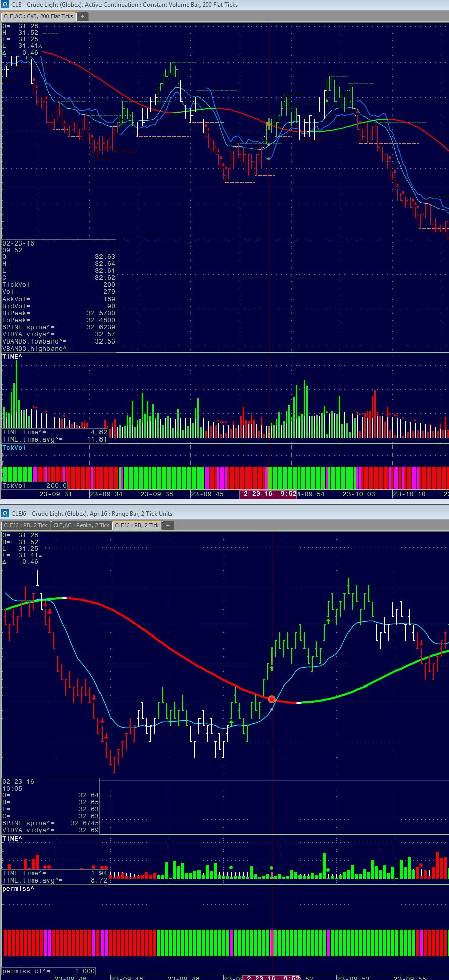Click the 23-09:53 time axis label in bottom chart
This screenshot has height=980, width=449.
point(354,978)
